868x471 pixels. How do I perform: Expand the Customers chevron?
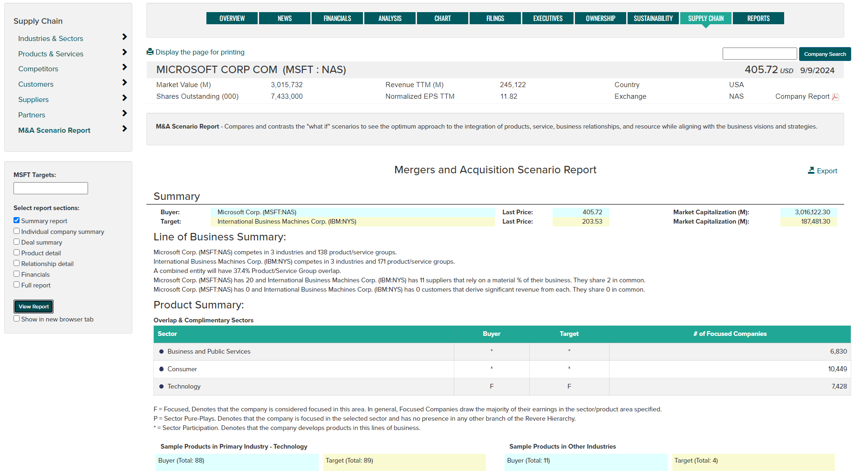click(x=124, y=82)
